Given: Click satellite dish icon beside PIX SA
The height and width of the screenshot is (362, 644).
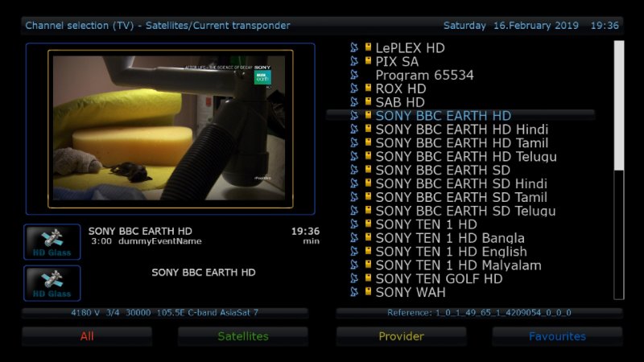Looking at the screenshot, I should coord(354,61).
